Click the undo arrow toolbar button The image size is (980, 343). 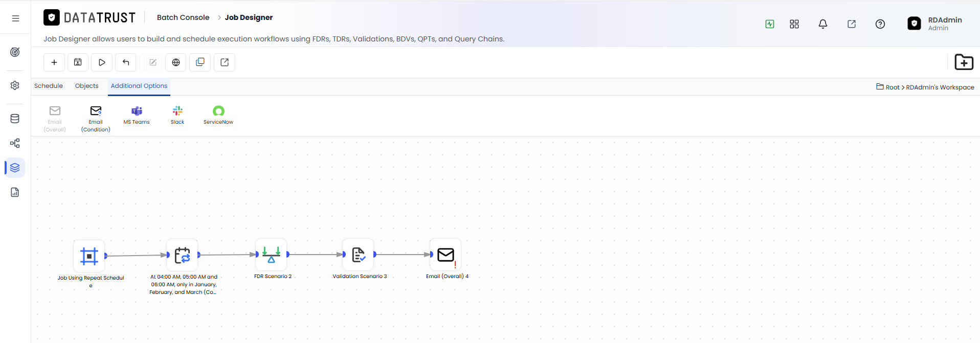126,62
